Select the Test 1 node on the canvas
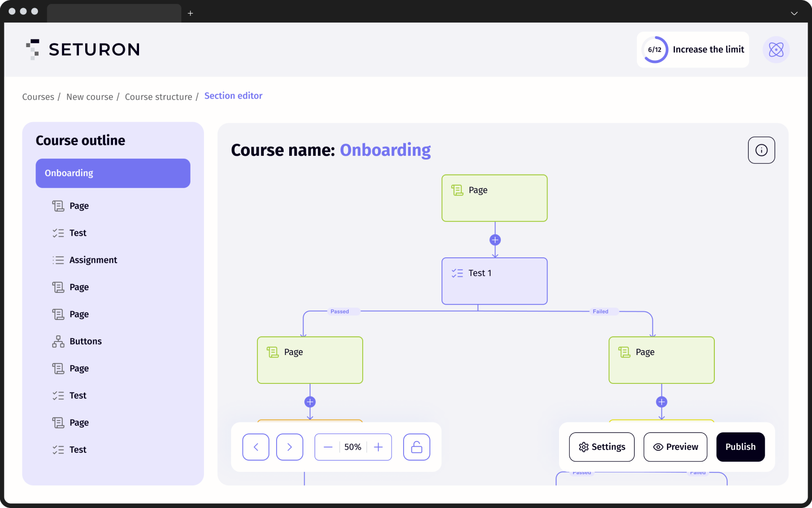 [x=494, y=281]
